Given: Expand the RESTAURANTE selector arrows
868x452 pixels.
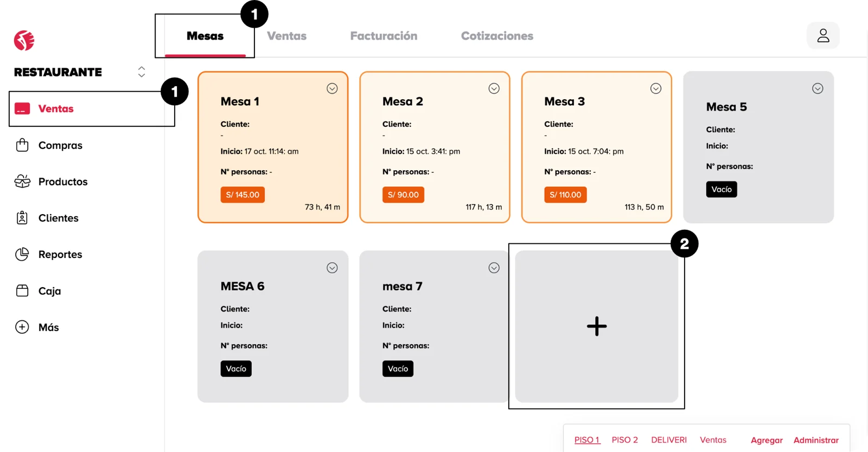Looking at the screenshot, I should click(142, 72).
